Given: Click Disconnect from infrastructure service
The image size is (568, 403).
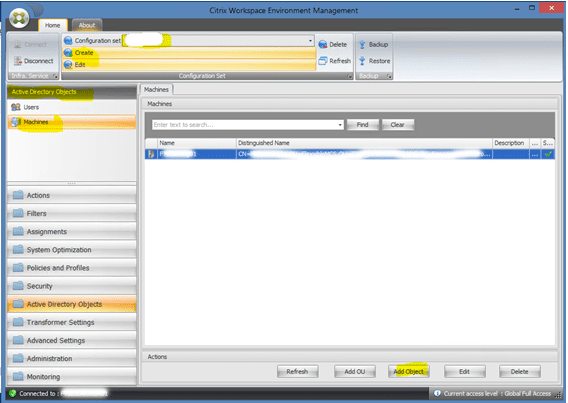Looking at the screenshot, I should click(x=34, y=61).
